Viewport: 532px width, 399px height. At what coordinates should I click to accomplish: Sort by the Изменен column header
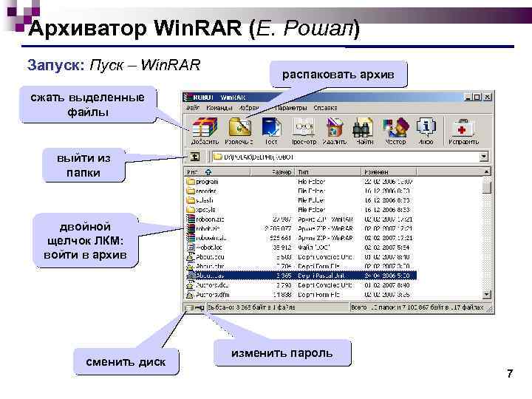pyautogui.click(x=389, y=171)
